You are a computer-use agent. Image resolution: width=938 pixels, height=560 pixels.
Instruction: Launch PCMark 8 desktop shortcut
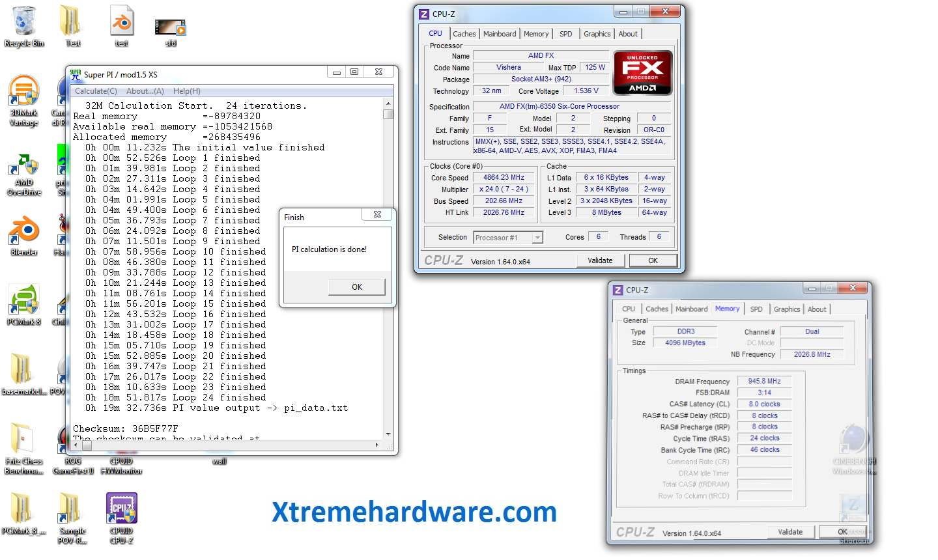coord(24,305)
